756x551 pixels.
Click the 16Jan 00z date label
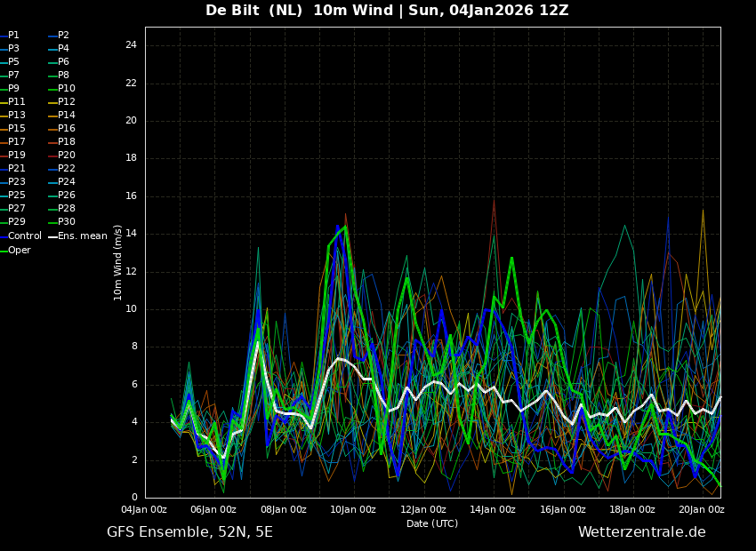click(x=563, y=510)
